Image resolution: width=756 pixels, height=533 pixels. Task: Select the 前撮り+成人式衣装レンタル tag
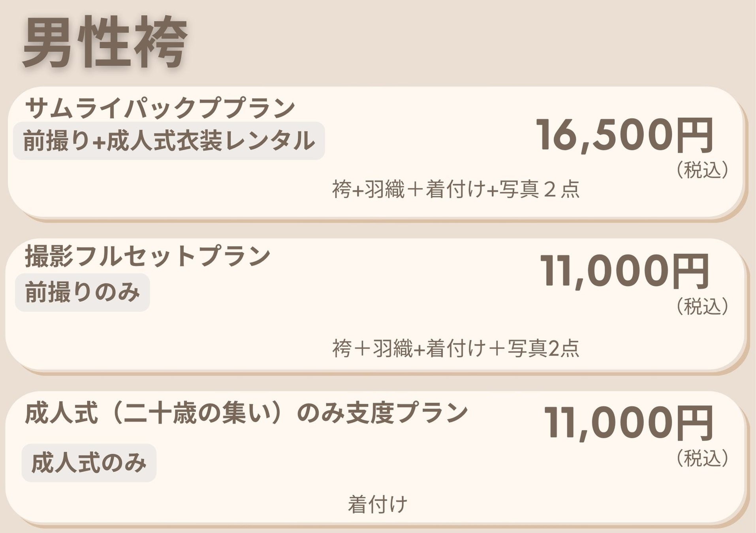click(x=169, y=141)
